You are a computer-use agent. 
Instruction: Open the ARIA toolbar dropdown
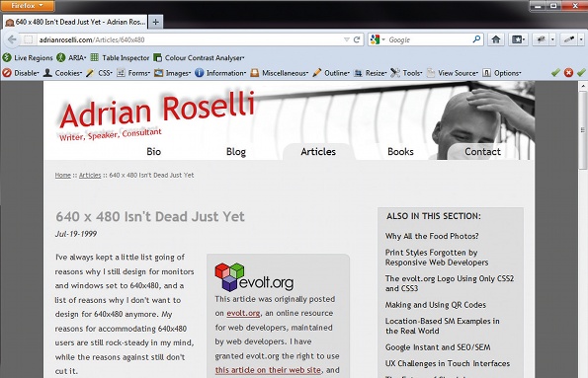pyautogui.click(x=71, y=57)
